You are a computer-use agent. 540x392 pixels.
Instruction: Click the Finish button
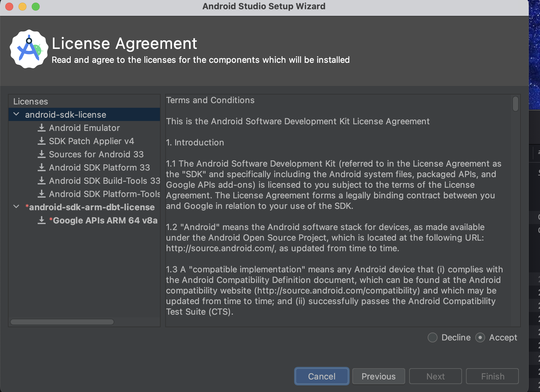tap(492, 376)
